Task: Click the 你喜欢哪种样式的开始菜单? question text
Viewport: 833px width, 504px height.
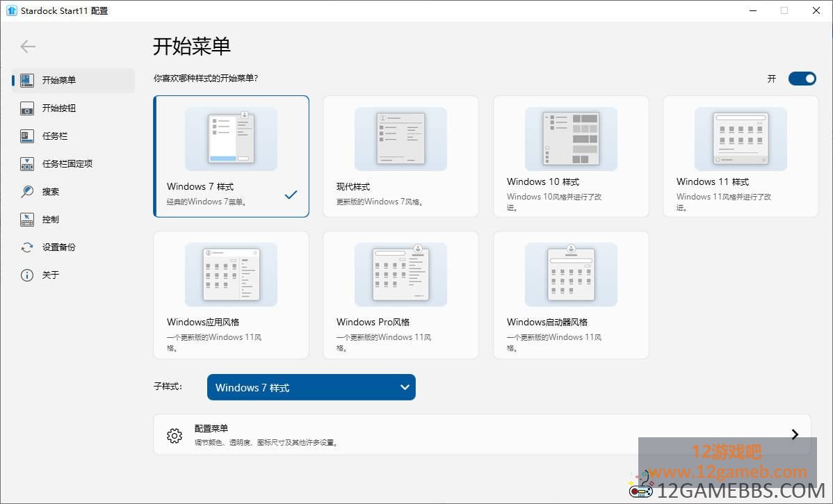Action: 206,79
